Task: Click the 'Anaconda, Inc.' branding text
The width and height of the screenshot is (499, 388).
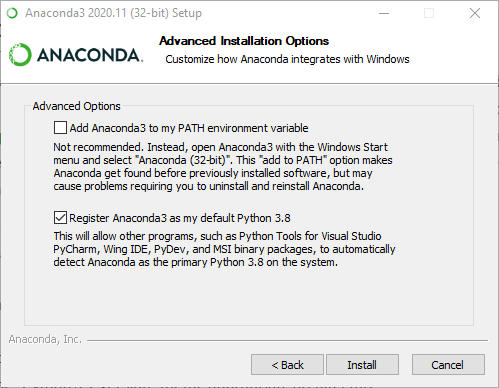Action: 45,339
